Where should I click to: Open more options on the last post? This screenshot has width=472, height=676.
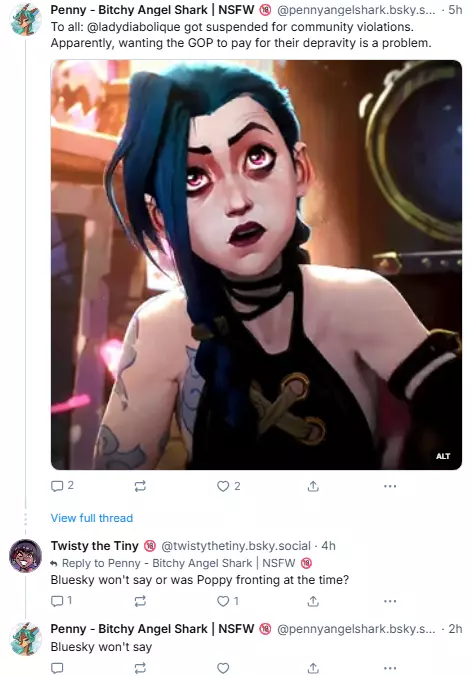coord(390,668)
